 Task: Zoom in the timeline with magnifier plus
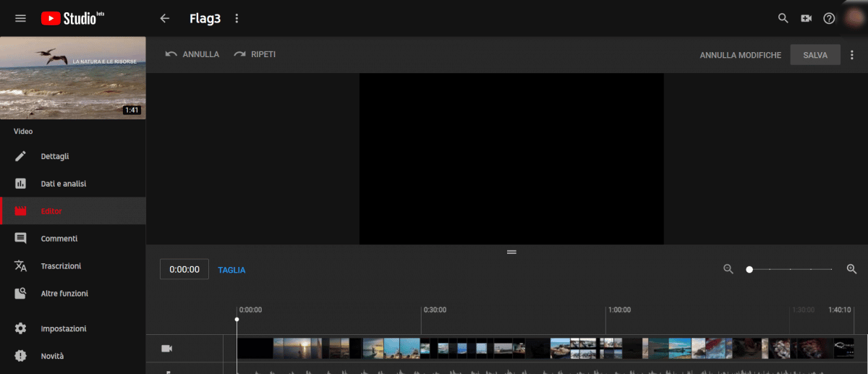851,269
